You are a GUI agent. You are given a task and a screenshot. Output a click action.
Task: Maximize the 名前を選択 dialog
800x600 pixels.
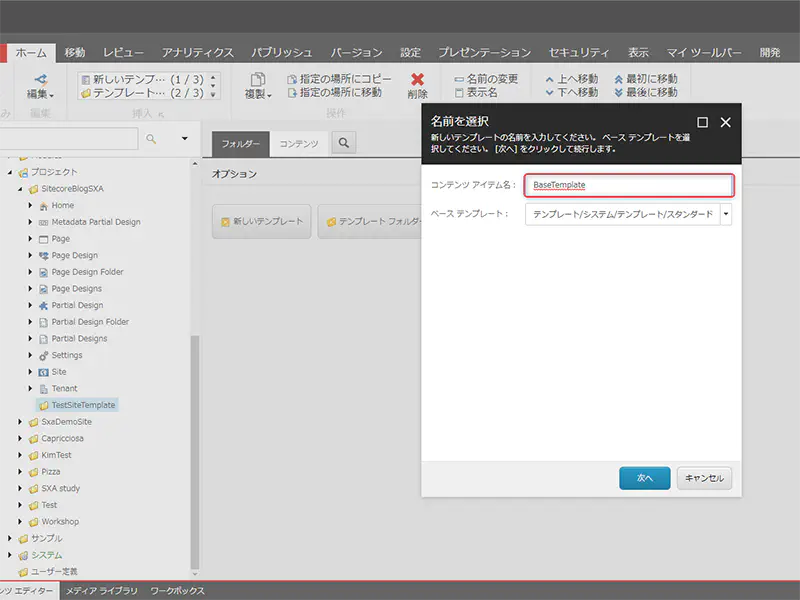(x=702, y=122)
